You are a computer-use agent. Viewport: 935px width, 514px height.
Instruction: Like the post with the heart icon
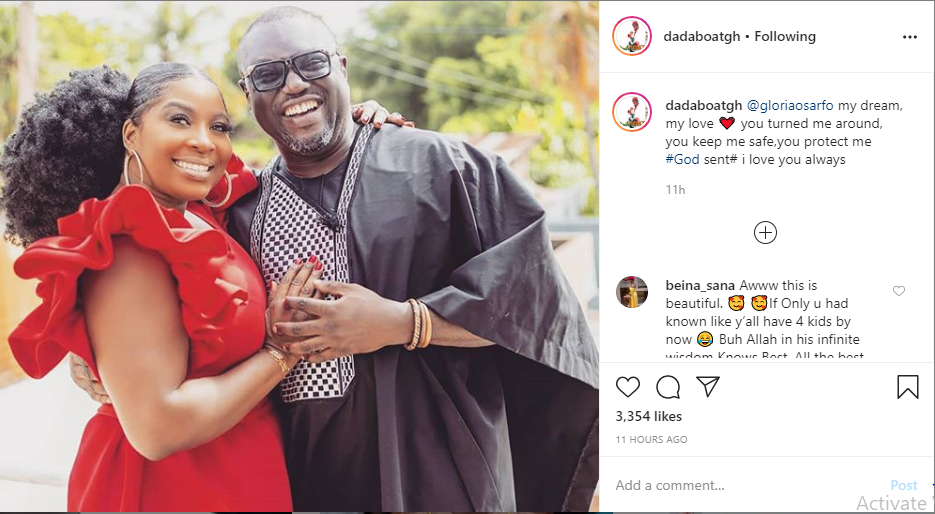[628, 387]
